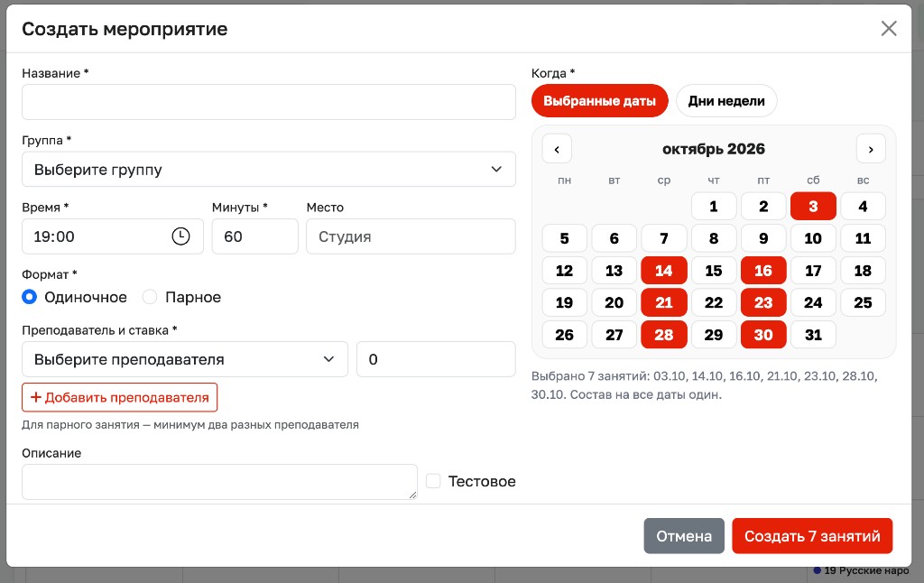Click the Место field with Студия placeholder

click(411, 236)
